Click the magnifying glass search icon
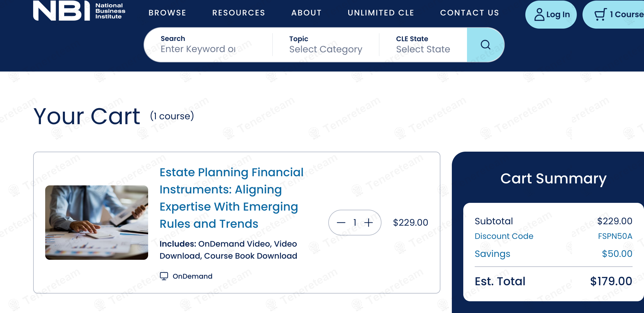The height and width of the screenshot is (313, 644). point(486,45)
